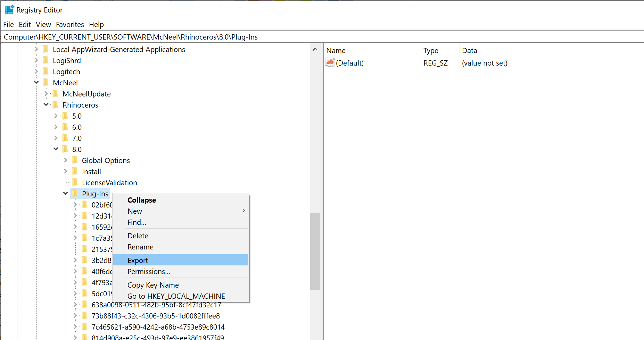Click the tree pane vertical scrollbar thumb
The width and height of the screenshot is (644, 340).
[315, 251]
